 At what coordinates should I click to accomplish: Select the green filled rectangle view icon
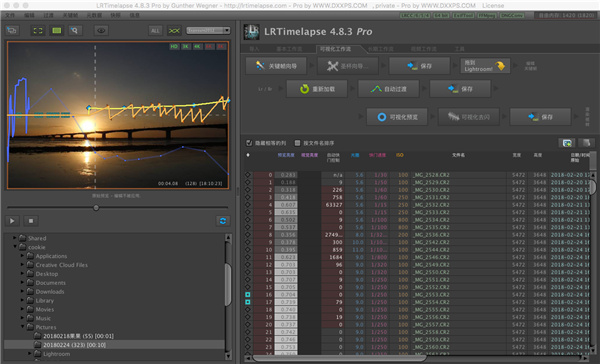coord(57,31)
